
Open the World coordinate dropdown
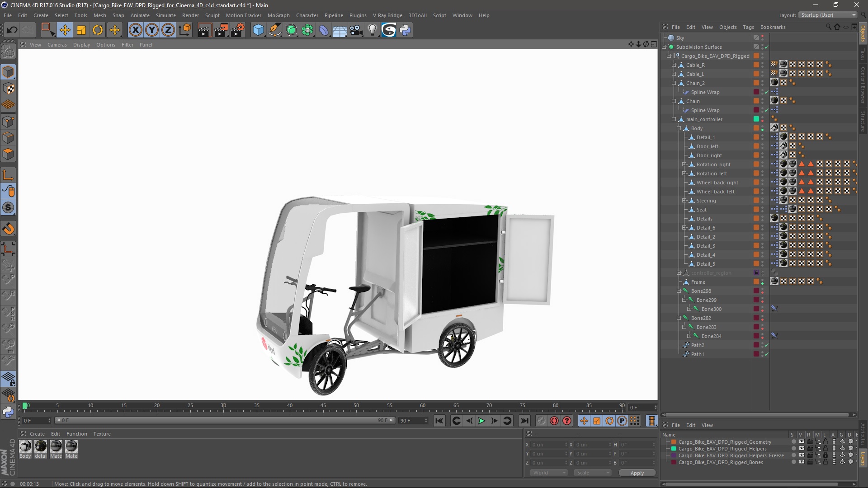pyautogui.click(x=548, y=473)
